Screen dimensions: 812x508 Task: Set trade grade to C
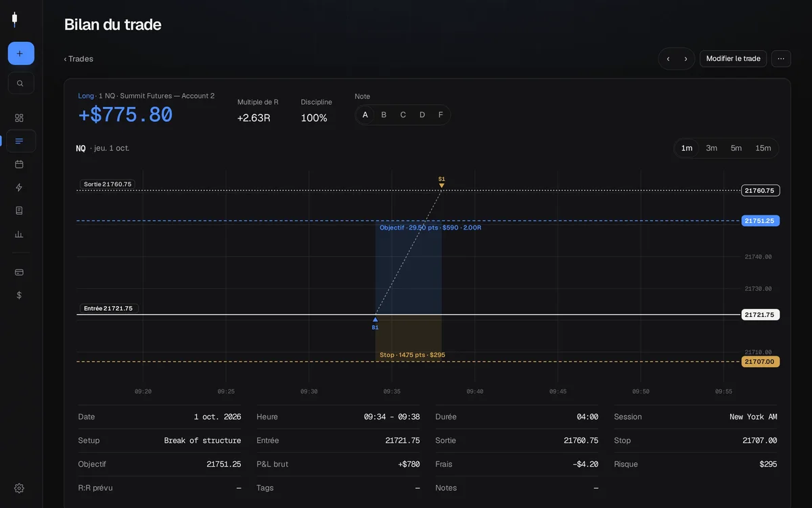(403, 115)
